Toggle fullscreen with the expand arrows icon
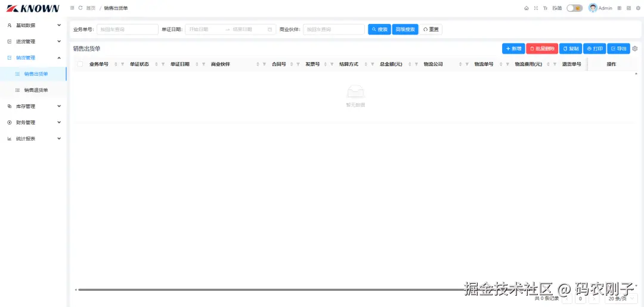This screenshot has height=307, width=644. pos(536,8)
